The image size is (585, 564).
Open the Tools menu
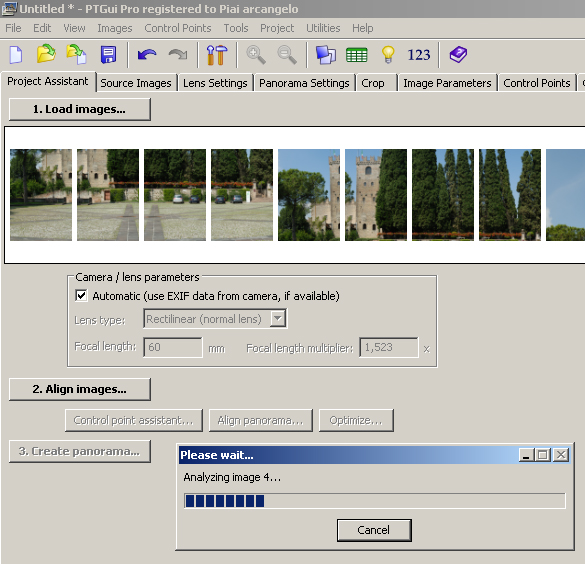[236, 28]
